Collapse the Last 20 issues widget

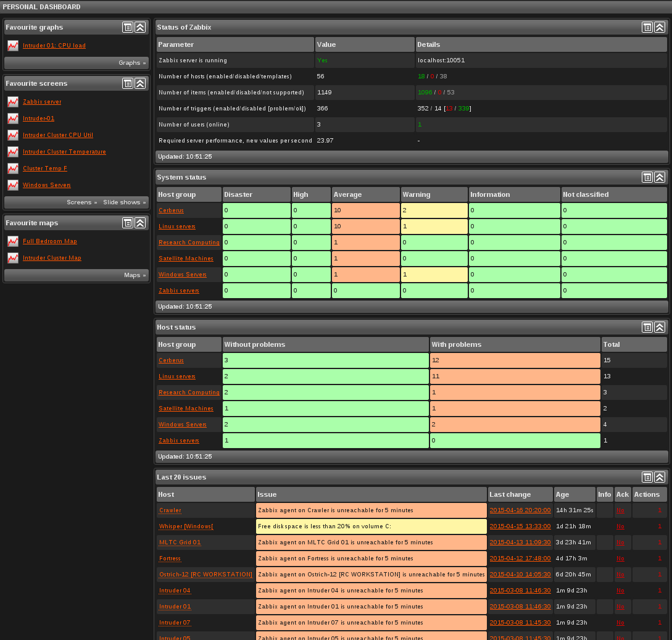[660, 477]
